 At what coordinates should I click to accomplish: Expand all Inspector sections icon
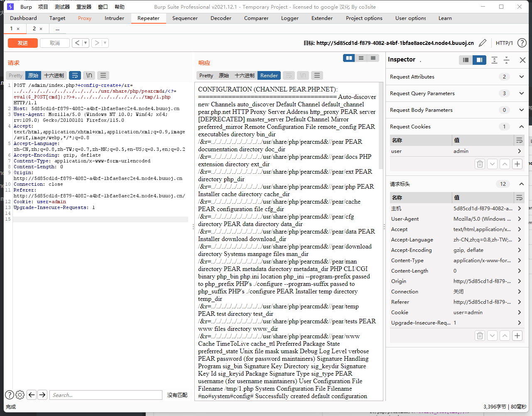494,60
